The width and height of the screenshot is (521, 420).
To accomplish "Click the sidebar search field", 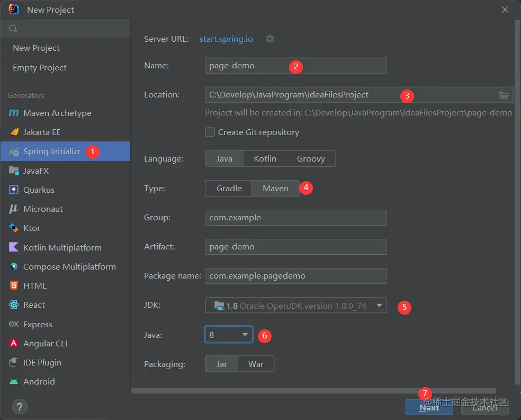I will tap(65, 29).
